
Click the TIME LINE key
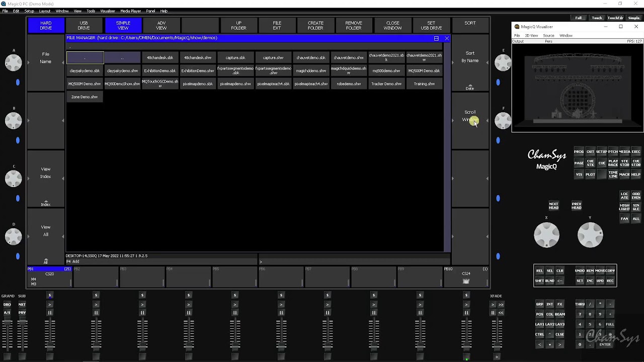(613, 174)
